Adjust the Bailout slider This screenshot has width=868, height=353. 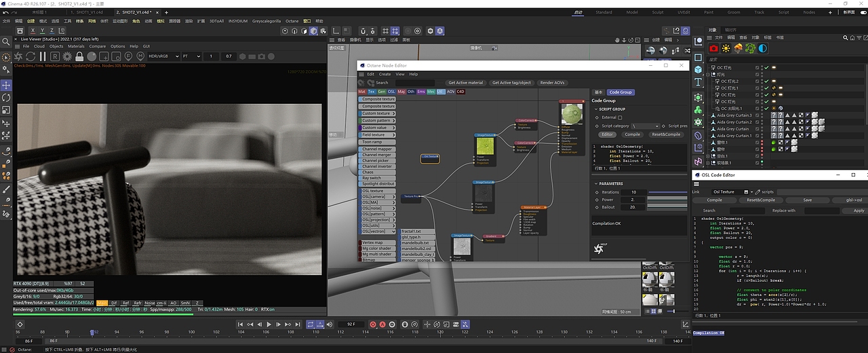coord(667,207)
